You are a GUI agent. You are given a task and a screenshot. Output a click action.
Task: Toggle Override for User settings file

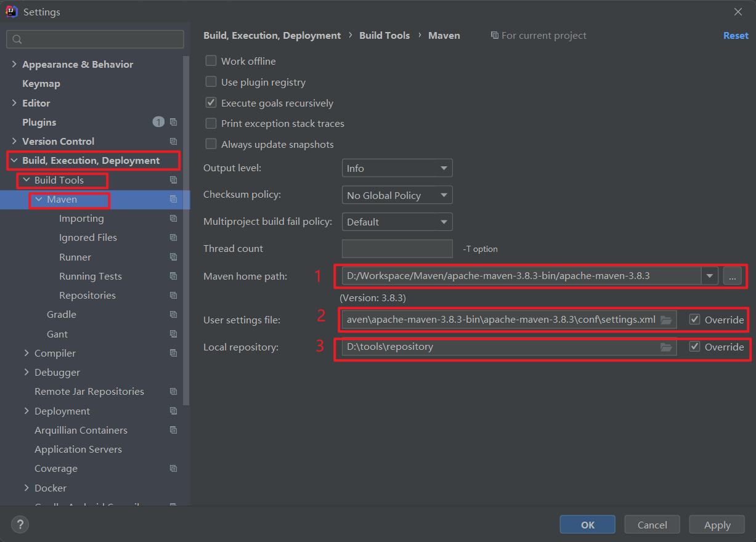(695, 320)
